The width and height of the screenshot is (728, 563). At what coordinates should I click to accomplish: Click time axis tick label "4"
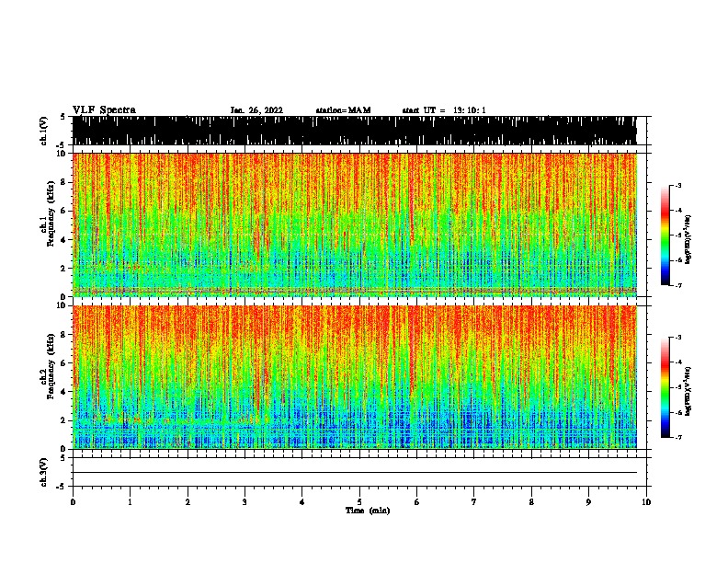pyautogui.click(x=302, y=502)
